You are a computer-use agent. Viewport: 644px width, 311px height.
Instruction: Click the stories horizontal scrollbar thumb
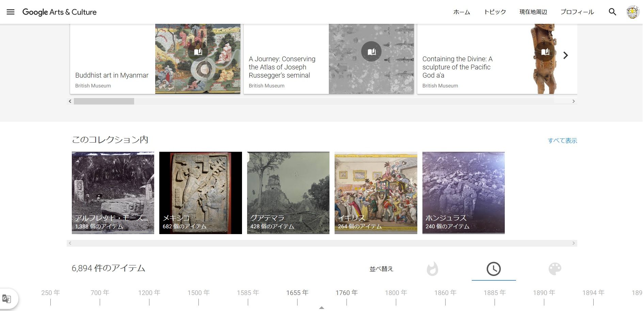point(104,101)
